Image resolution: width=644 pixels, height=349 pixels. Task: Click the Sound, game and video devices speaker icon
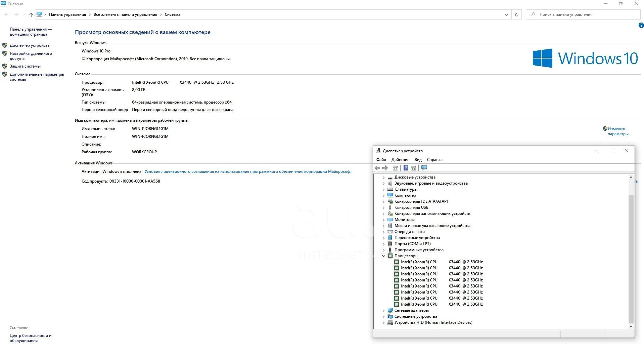[x=390, y=184]
